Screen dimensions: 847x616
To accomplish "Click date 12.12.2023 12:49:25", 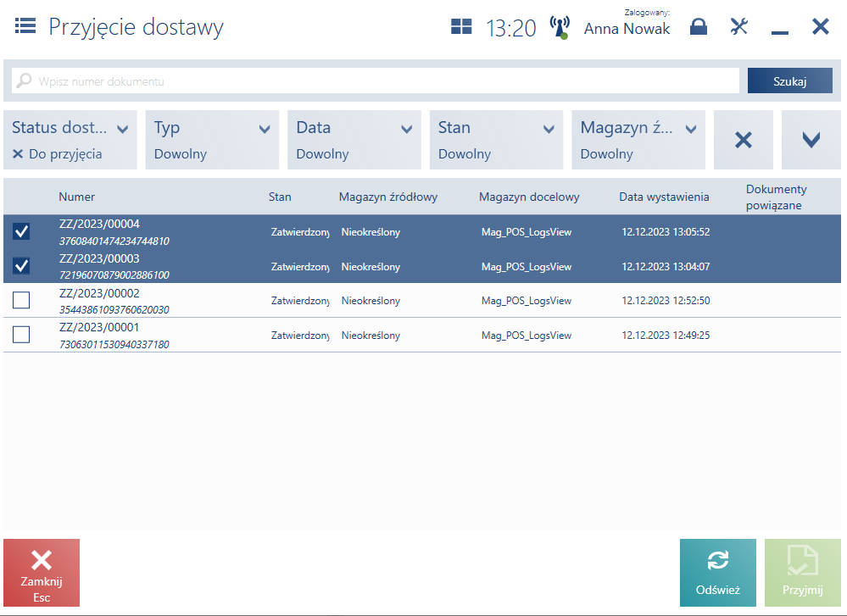I will point(666,335).
